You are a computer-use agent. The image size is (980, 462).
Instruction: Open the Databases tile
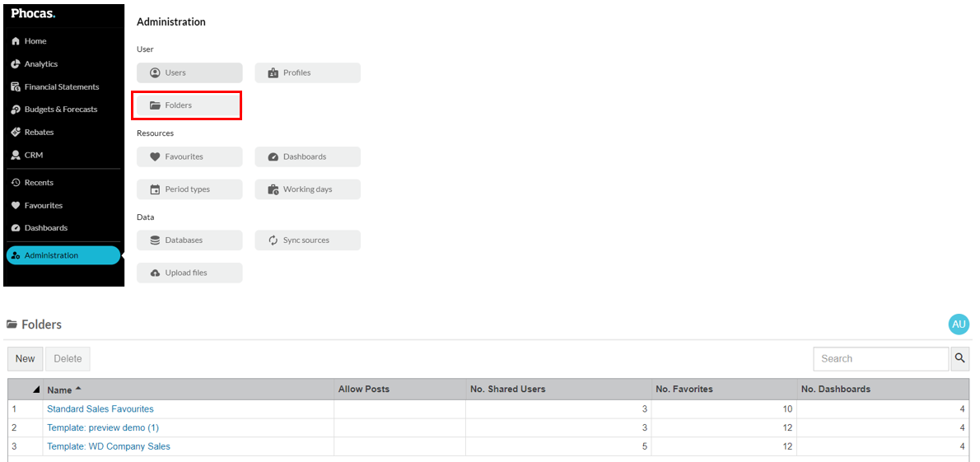(x=189, y=240)
